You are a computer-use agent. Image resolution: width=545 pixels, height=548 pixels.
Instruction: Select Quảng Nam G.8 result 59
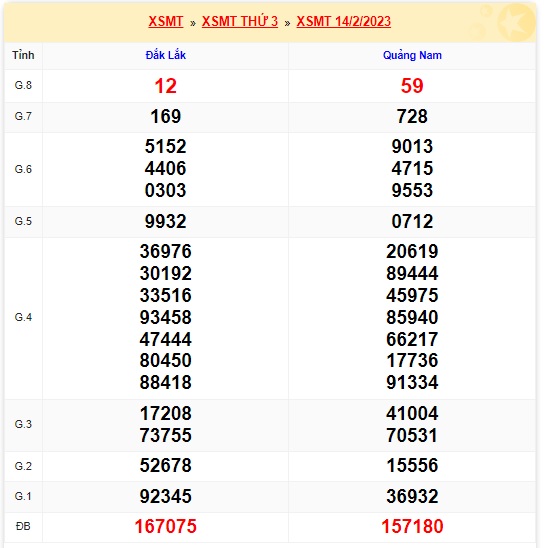pyautogui.click(x=412, y=86)
